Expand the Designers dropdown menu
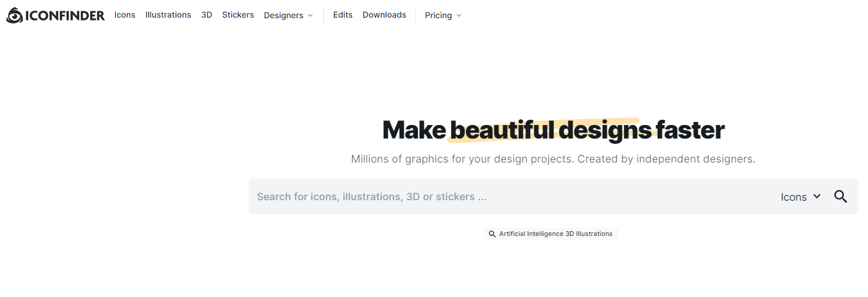Image resolution: width=868 pixels, height=297 pixels. (289, 15)
